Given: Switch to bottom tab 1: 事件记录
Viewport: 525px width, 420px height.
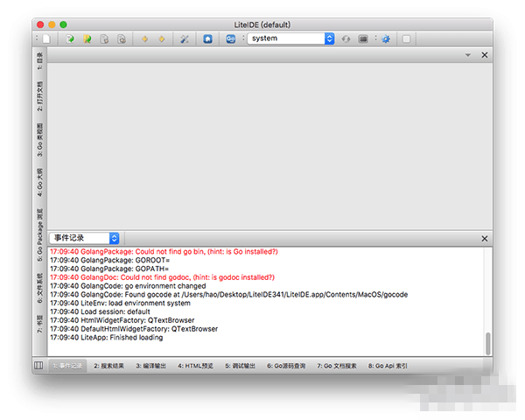Looking at the screenshot, I should point(67,366).
